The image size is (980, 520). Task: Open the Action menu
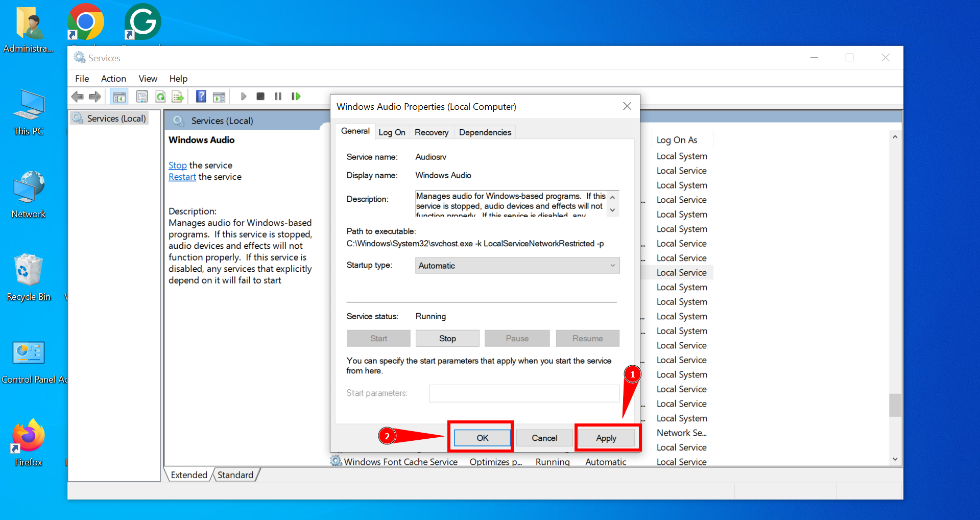tap(113, 79)
